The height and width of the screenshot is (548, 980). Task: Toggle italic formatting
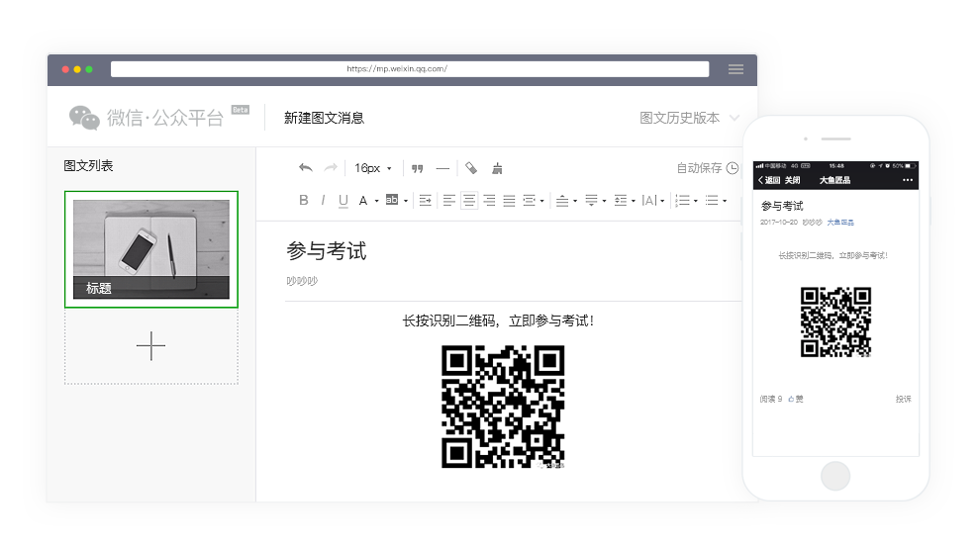323,200
